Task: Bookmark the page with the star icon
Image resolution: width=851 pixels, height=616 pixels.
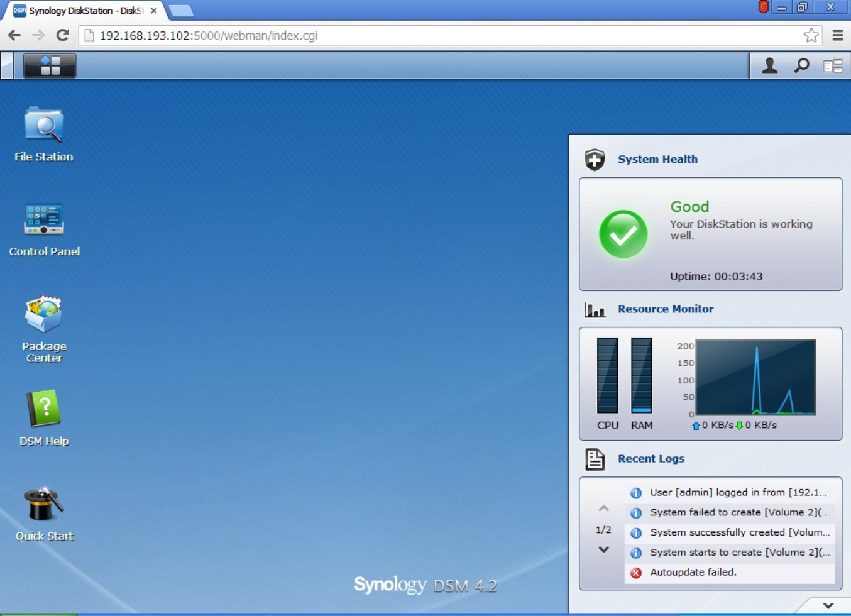Action: (811, 35)
